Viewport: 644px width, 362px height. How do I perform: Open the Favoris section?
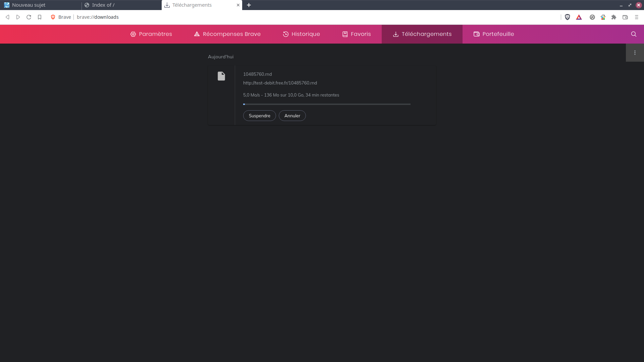pyautogui.click(x=356, y=34)
